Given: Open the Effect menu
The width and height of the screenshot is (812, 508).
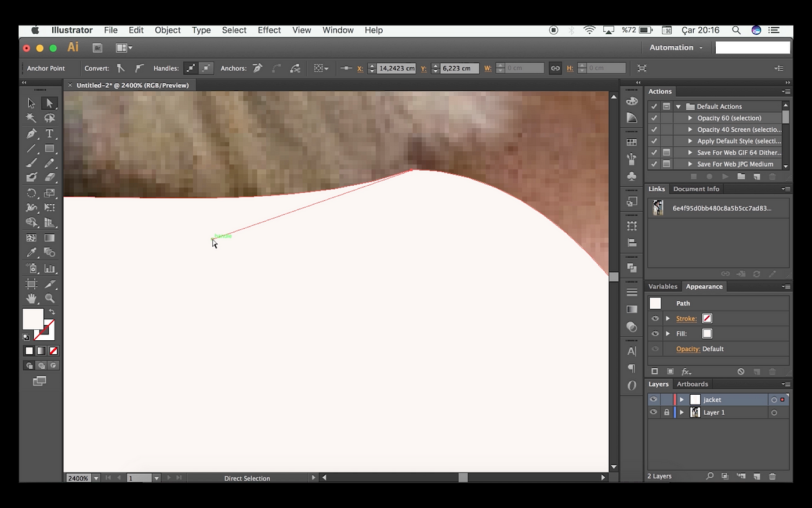Looking at the screenshot, I should tap(269, 30).
